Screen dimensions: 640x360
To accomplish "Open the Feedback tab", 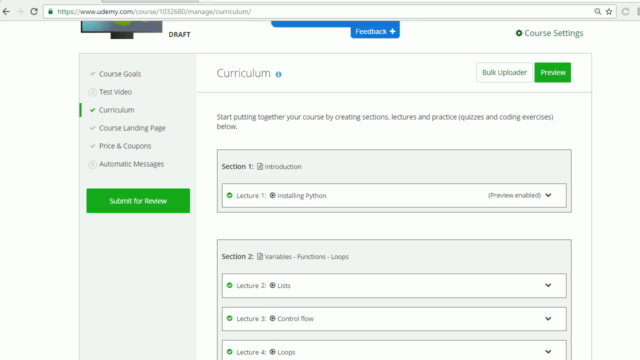I will (375, 31).
